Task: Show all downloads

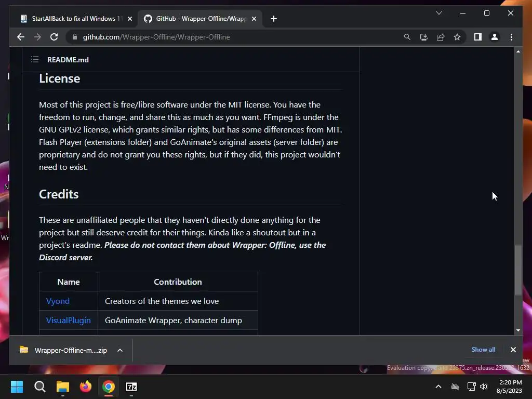Action: click(x=483, y=350)
